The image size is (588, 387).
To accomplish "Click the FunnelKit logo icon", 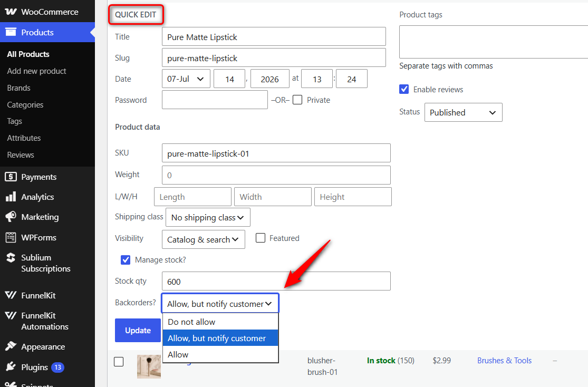I will pos(11,295).
